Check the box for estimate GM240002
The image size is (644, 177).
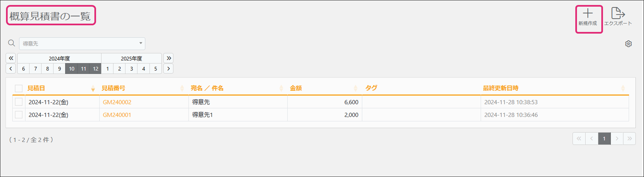click(19, 102)
